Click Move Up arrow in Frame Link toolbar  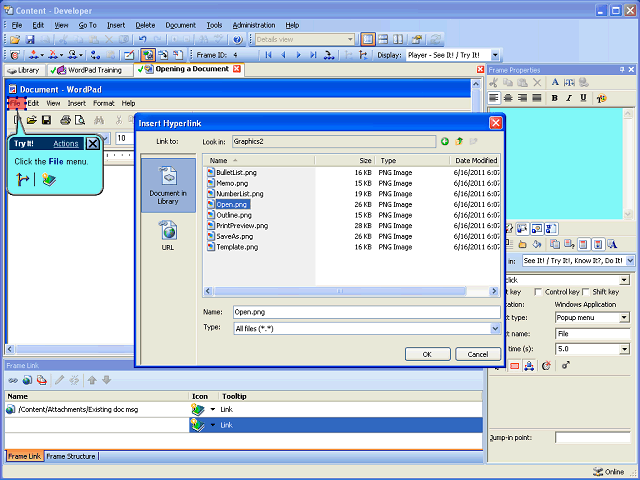tap(92, 380)
